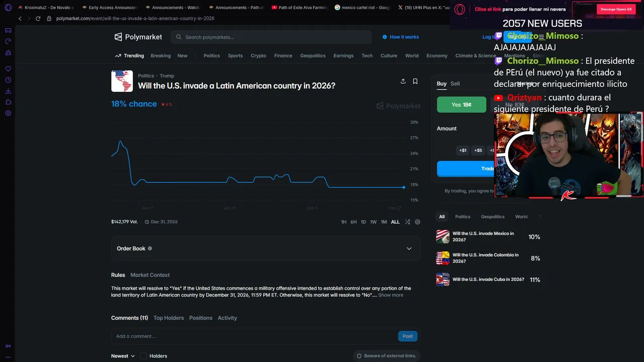
Task: Toggle the Holders checkbox
Action: 143,356
